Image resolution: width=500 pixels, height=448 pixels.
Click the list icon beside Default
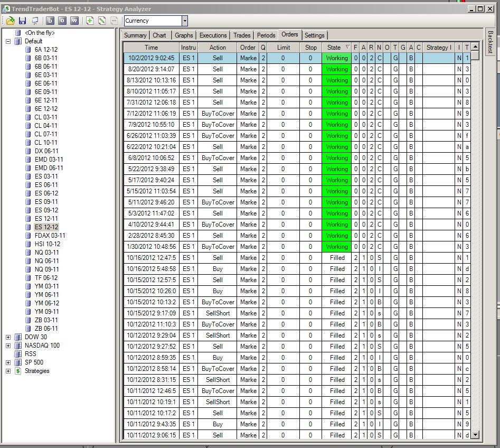click(18, 41)
